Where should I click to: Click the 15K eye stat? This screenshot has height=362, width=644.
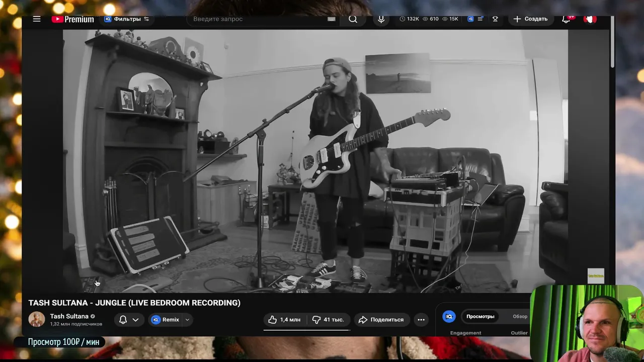point(450,19)
